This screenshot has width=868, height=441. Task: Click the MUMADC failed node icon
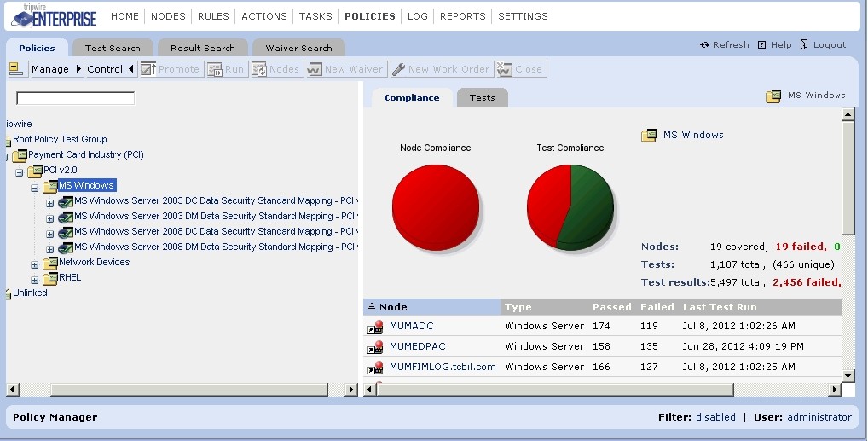375,327
